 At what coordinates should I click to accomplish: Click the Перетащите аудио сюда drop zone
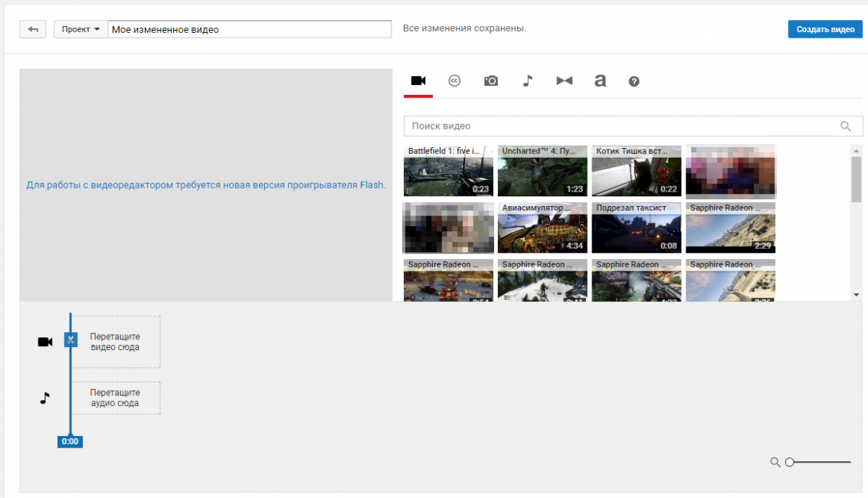click(x=116, y=398)
